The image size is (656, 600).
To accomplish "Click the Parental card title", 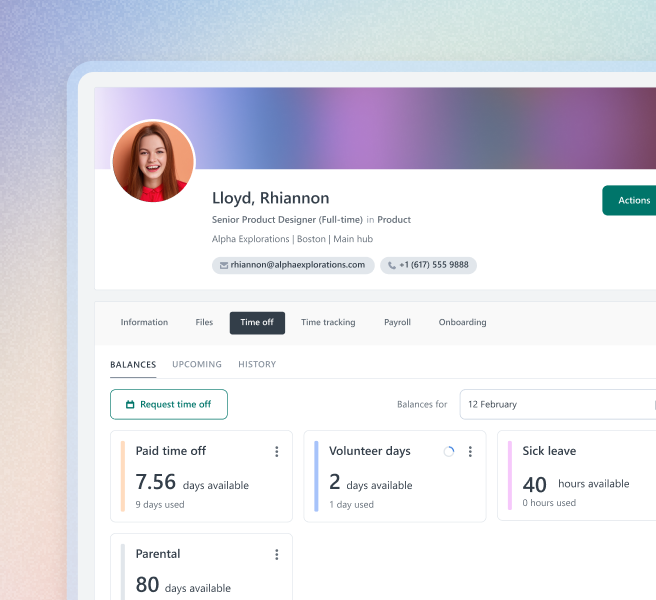I will (158, 554).
